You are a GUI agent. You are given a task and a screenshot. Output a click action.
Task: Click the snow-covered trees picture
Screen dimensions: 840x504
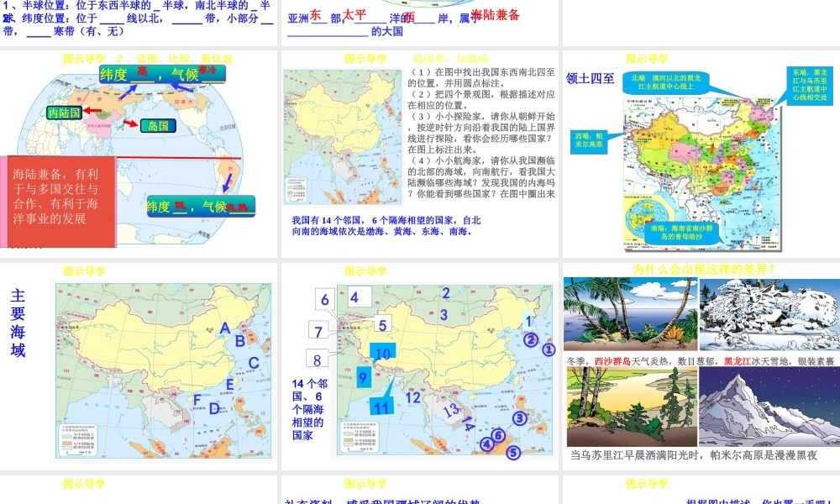coord(769,314)
